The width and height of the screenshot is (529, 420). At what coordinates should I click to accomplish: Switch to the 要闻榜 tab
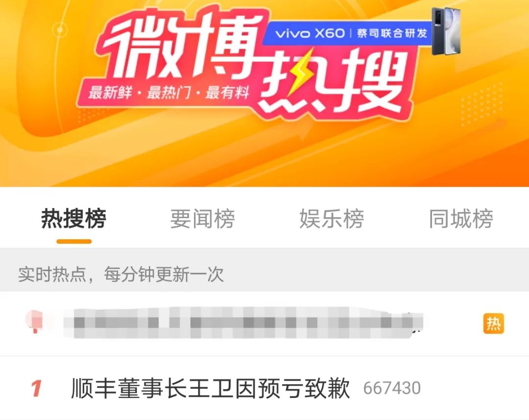[202, 219]
